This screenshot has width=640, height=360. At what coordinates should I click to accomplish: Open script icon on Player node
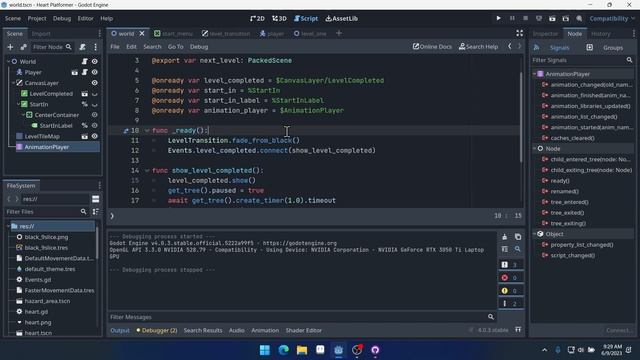point(84,72)
